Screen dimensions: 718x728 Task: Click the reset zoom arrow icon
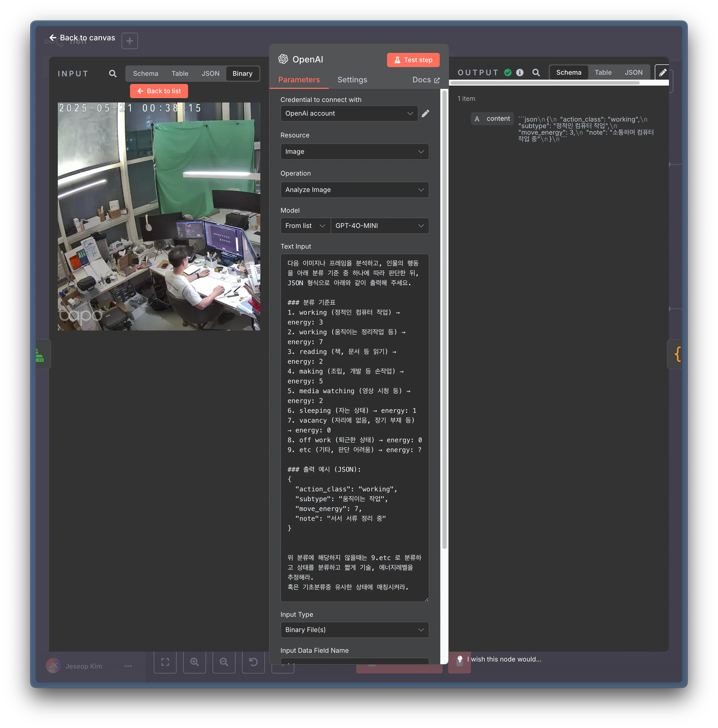pyautogui.click(x=253, y=662)
